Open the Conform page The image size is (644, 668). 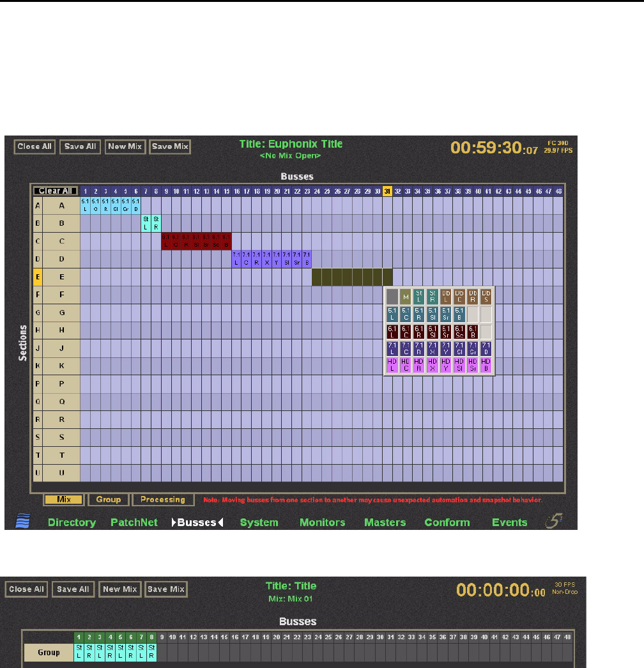click(447, 522)
